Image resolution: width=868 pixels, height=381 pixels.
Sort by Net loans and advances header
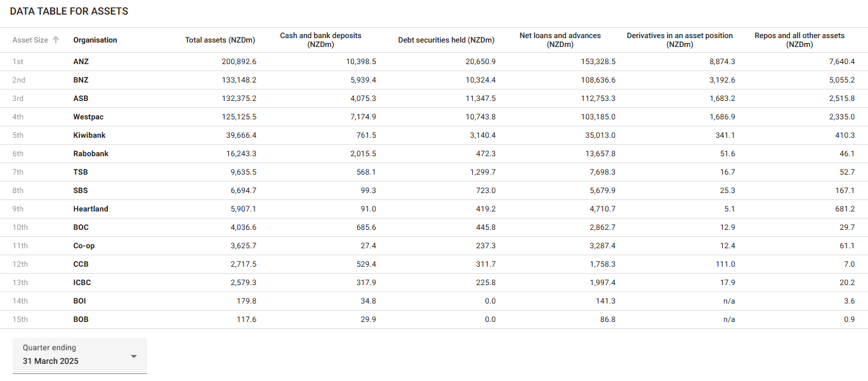[560, 40]
